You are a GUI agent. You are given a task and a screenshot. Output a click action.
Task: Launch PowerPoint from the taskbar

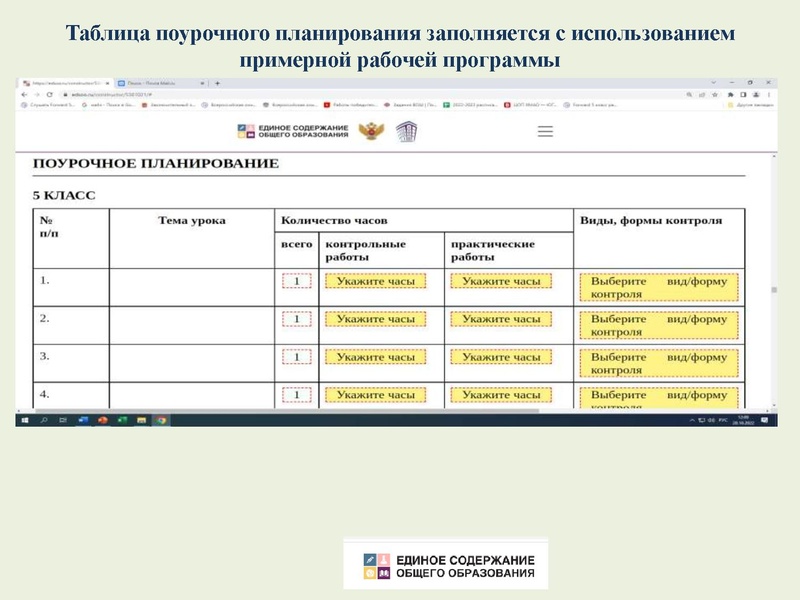click(x=101, y=419)
